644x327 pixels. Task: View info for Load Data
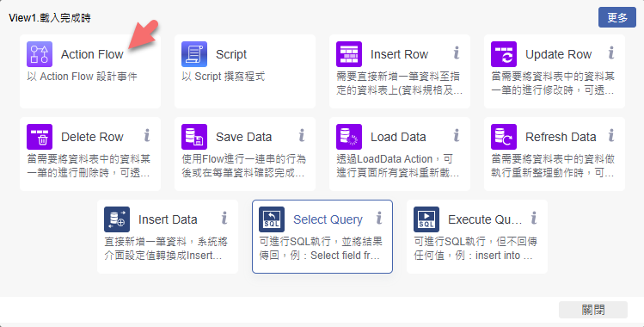pyautogui.click(x=457, y=136)
